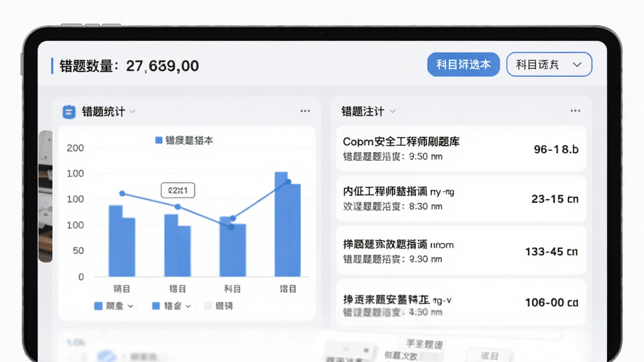The width and height of the screenshot is (644, 362).
Task: Open the 错题统计 panel three-dot menu
Action: tap(305, 111)
